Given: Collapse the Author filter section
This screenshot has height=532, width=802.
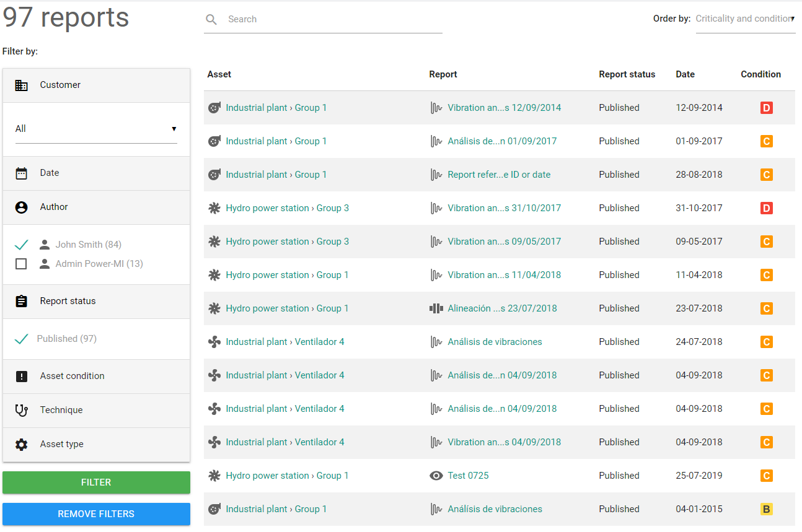Looking at the screenshot, I should click(96, 207).
